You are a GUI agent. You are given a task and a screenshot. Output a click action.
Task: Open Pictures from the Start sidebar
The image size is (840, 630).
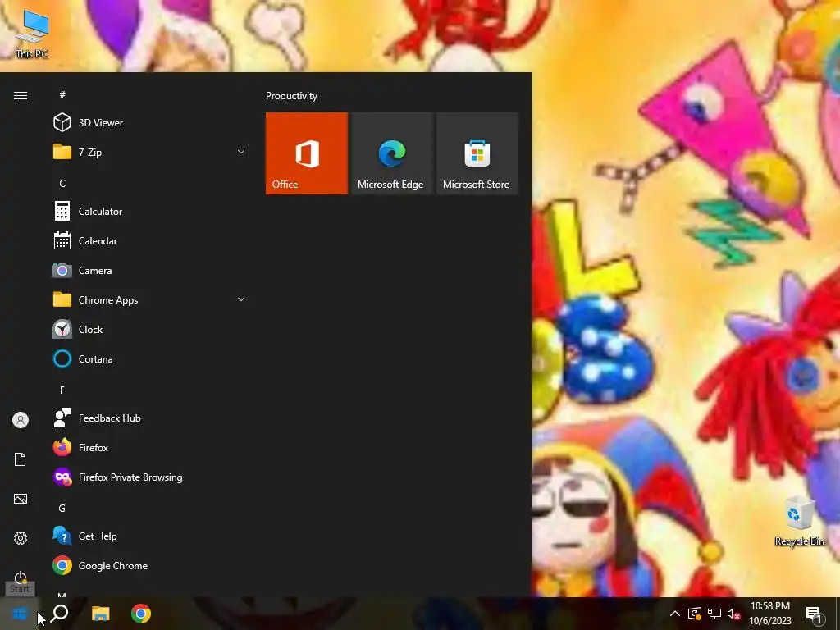pos(21,499)
